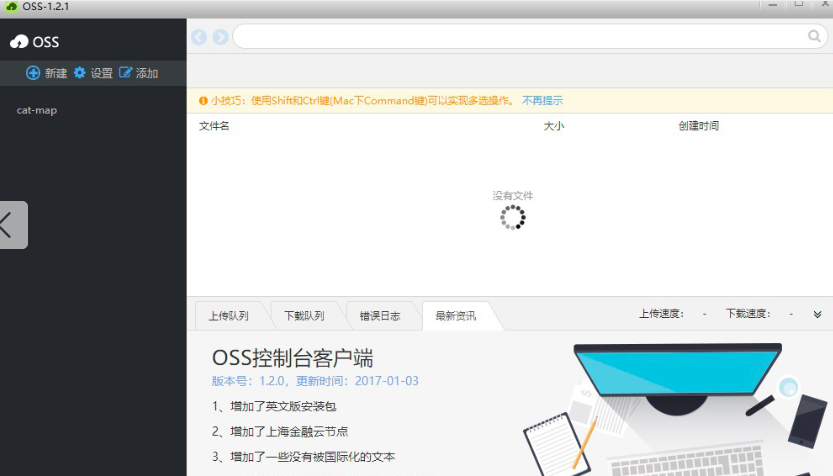Viewport: 833px width, 476px height.
Task: Switch to 上传队列 tab
Action: (x=228, y=316)
